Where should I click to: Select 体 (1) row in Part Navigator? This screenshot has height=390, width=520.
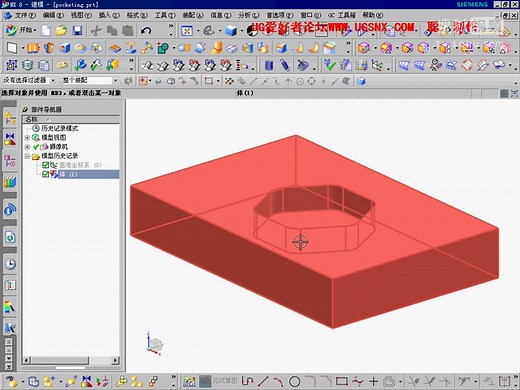tap(88, 174)
